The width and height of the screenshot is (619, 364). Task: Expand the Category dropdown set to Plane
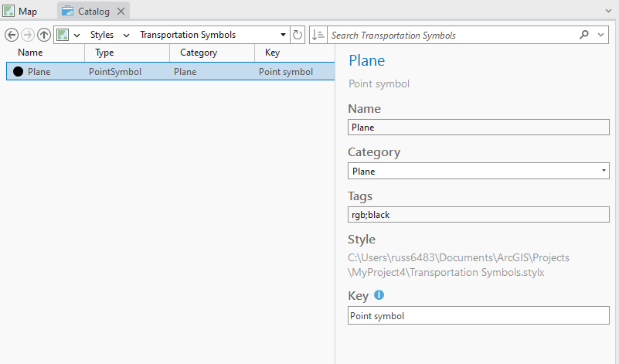click(x=604, y=171)
